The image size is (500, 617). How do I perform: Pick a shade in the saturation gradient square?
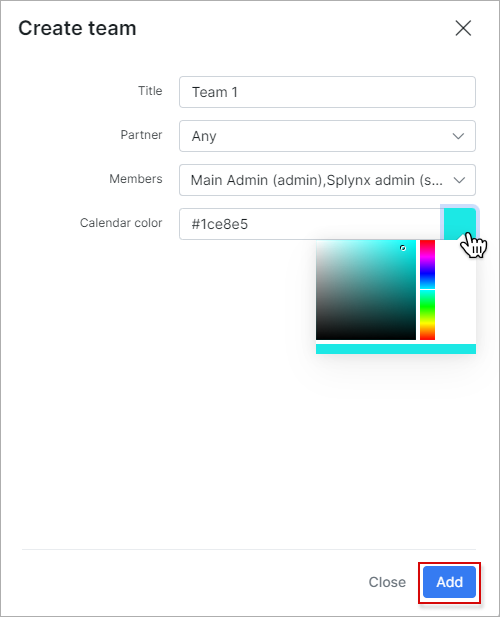tap(366, 290)
